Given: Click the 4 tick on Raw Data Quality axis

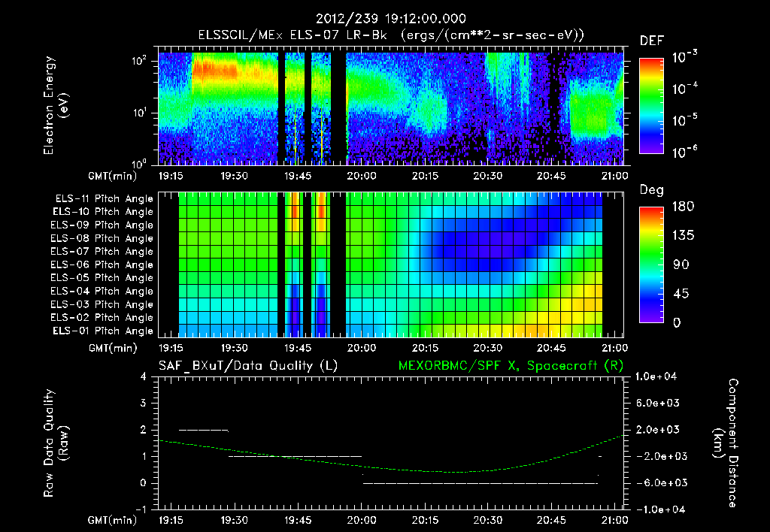Looking at the screenshot, I should 144,377.
